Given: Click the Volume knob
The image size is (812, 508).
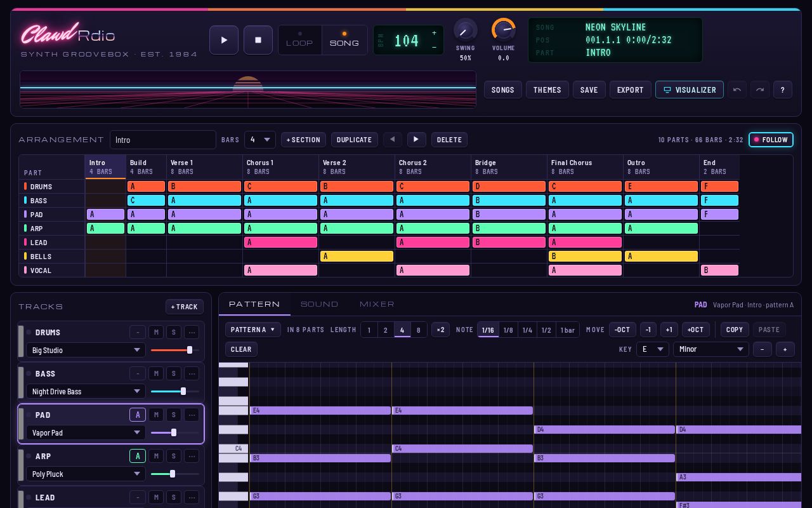Looking at the screenshot, I should [x=504, y=30].
